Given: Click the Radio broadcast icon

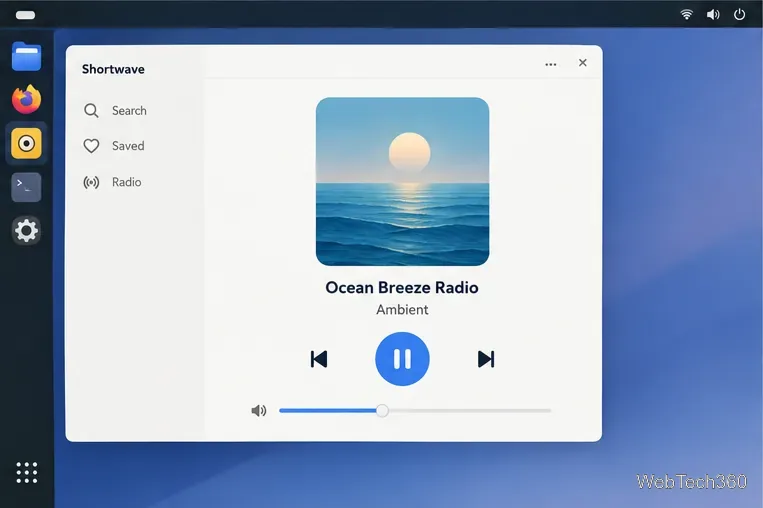Looking at the screenshot, I should coord(91,182).
